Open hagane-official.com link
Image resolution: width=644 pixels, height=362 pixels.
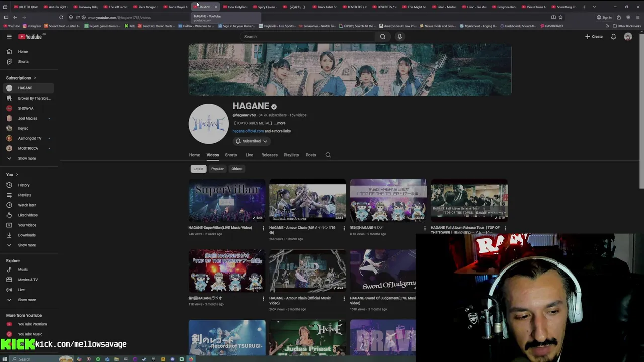pyautogui.click(x=248, y=131)
